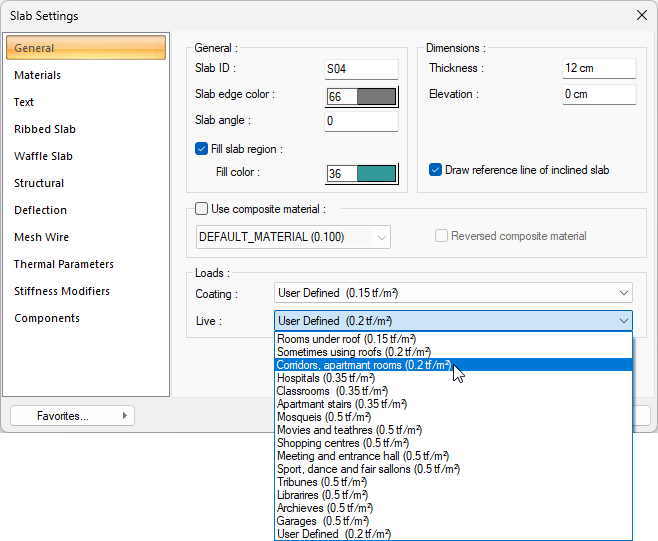Image resolution: width=658 pixels, height=541 pixels.
Task: Open the Components page
Action: (x=47, y=318)
